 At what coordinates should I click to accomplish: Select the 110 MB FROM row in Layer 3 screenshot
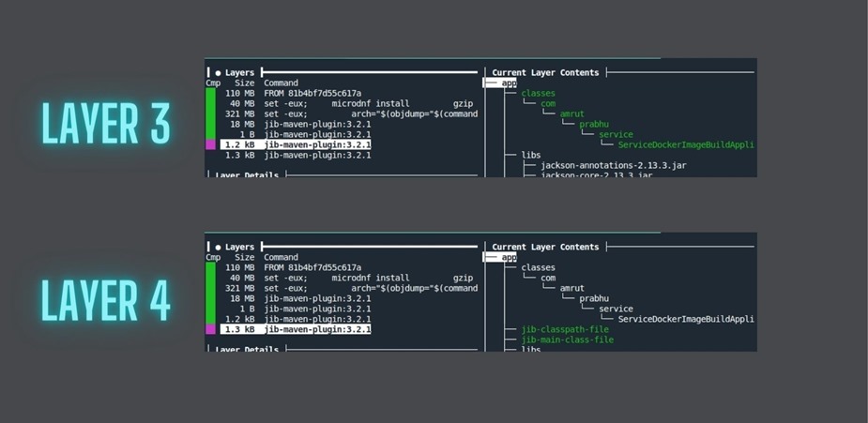click(294, 93)
